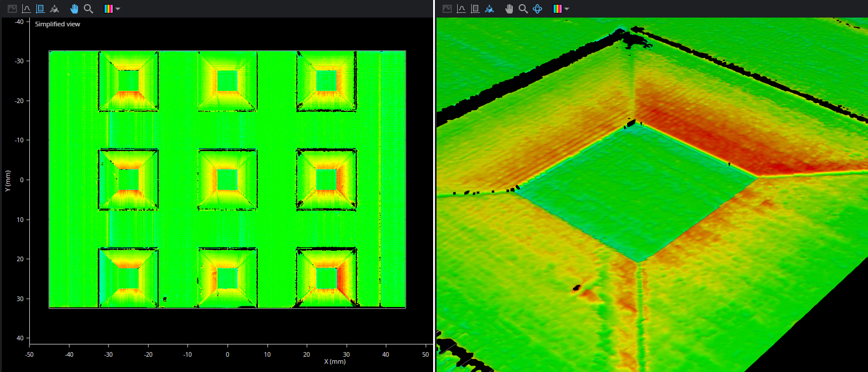Click the 'Simplified view' label
This screenshot has width=868, height=372.
(x=57, y=24)
